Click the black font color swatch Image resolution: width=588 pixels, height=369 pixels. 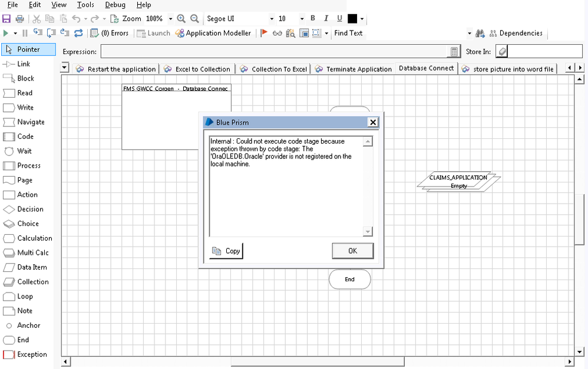(352, 19)
